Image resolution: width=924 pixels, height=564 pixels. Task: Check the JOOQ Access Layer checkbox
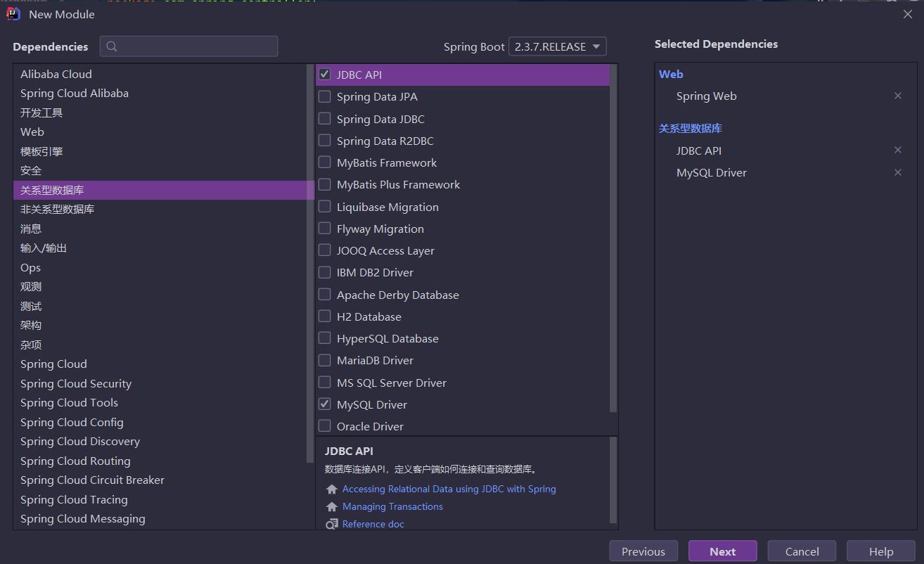[x=324, y=250]
